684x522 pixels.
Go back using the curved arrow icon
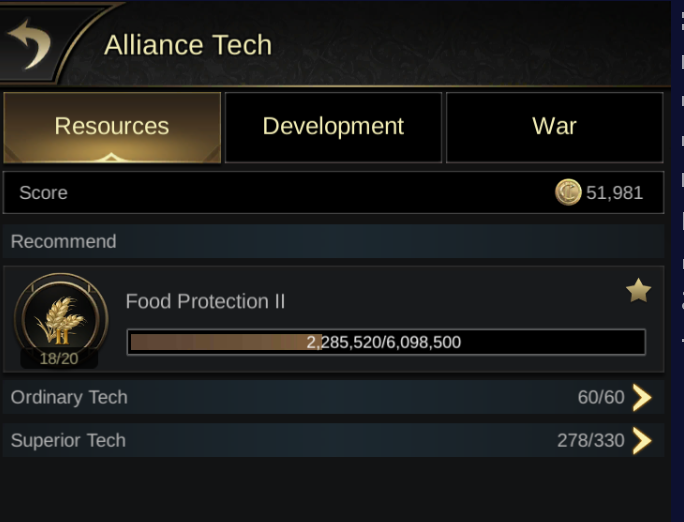click(x=29, y=44)
